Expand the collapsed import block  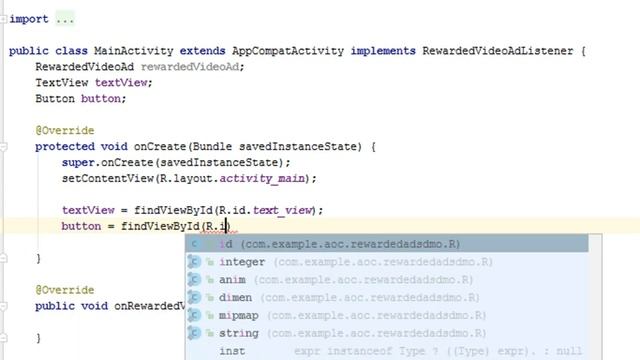coord(3,19)
